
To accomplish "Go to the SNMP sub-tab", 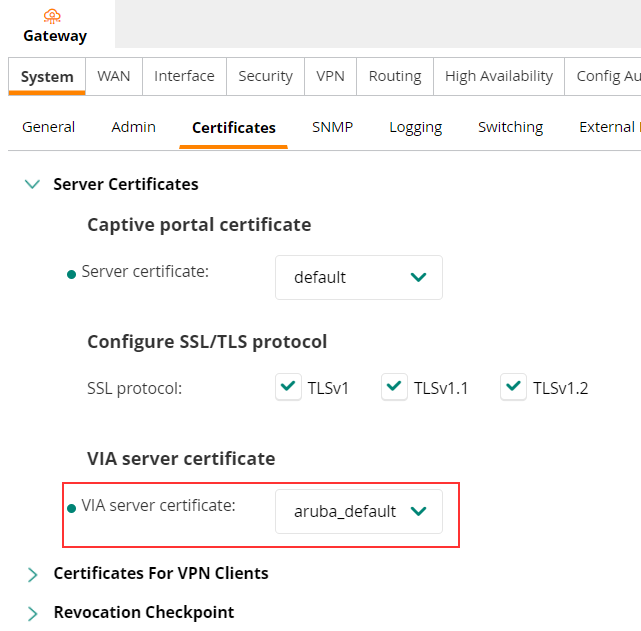I will pos(332,127).
